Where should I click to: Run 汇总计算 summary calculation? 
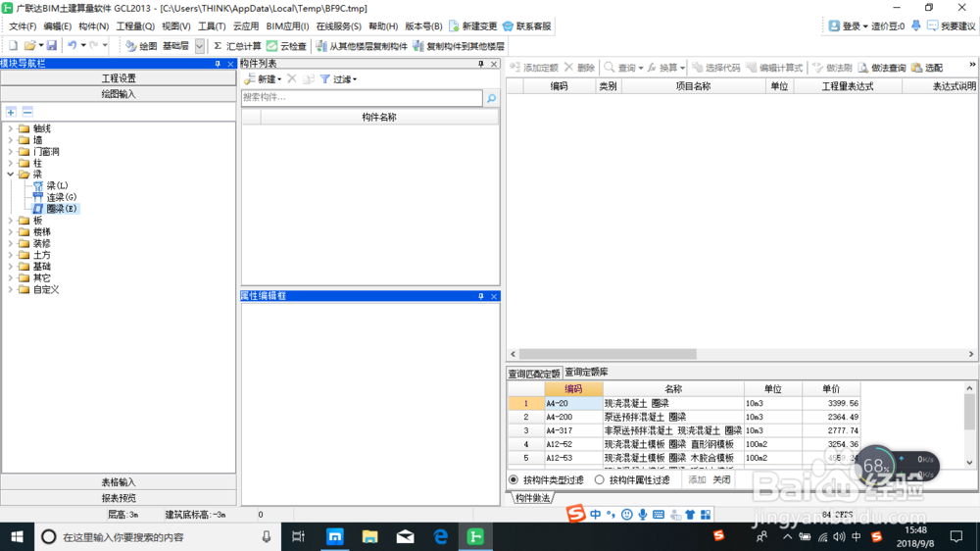tap(237, 46)
